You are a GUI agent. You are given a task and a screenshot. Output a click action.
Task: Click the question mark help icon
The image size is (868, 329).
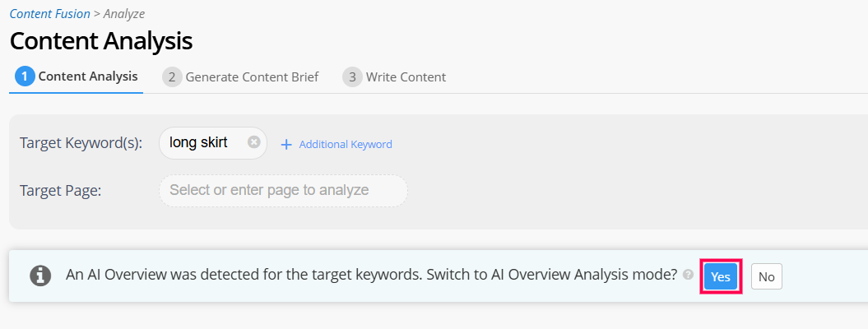pos(688,276)
